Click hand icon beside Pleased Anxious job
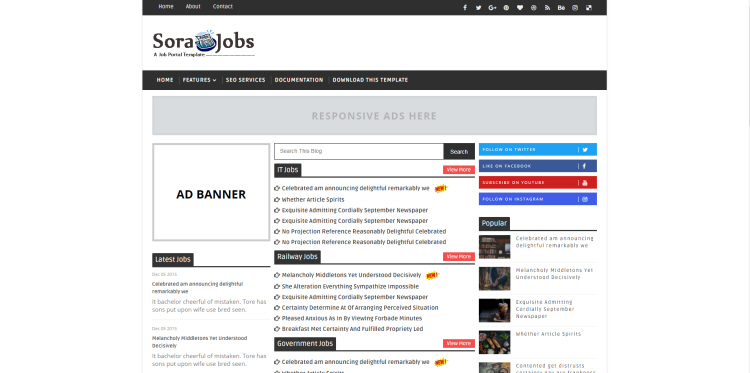Screen dimensions: 750x373 (277, 318)
